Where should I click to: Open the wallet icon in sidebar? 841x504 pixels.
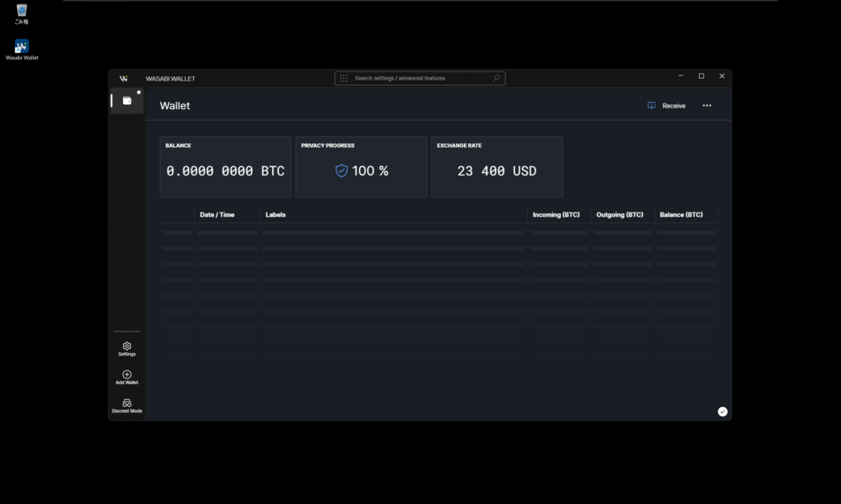[x=127, y=101]
